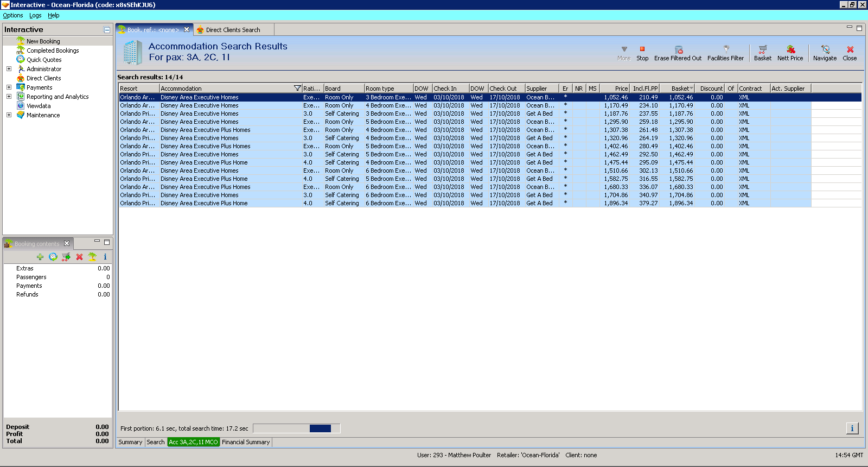Open Viewdata from the sidebar

(39, 106)
